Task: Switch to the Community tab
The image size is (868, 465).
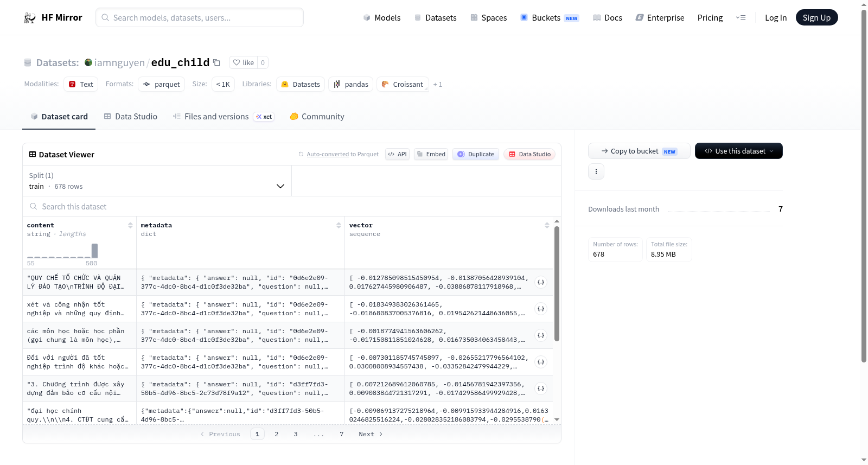Action: [317, 117]
